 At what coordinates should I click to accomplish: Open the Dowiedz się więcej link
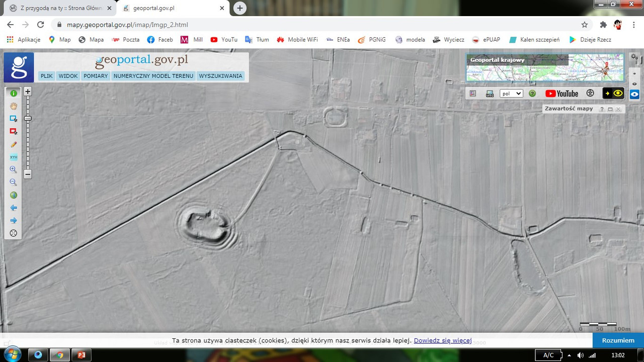[x=443, y=340]
